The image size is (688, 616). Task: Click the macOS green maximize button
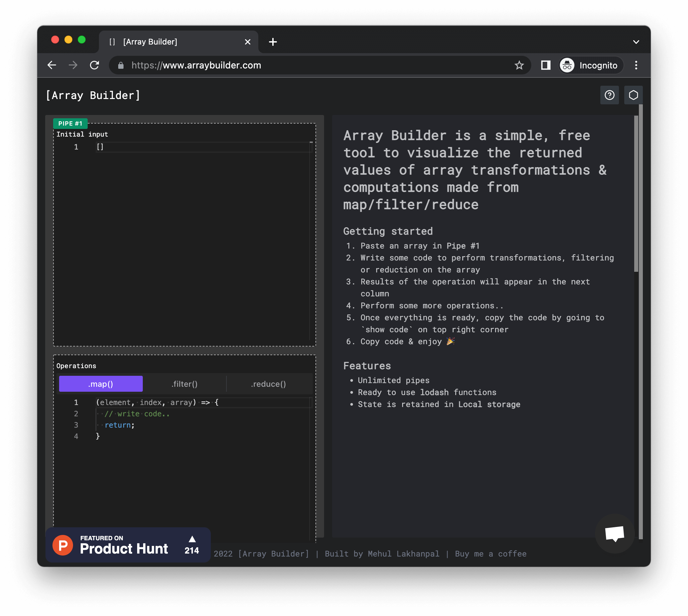tap(82, 40)
